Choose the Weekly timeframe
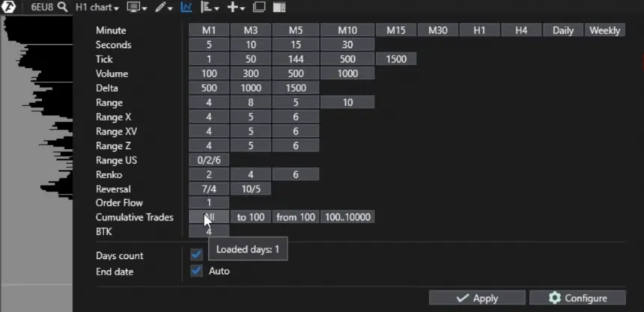644x312 pixels. [x=604, y=30]
